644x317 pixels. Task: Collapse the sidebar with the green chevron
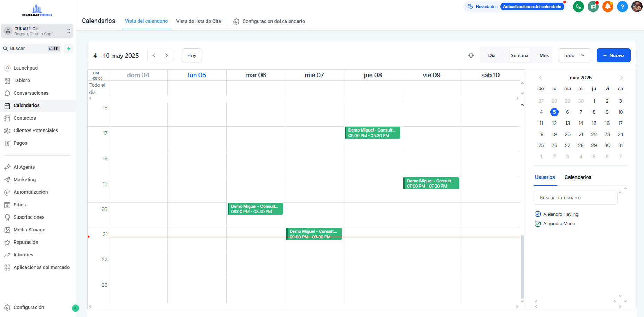(x=76, y=308)
